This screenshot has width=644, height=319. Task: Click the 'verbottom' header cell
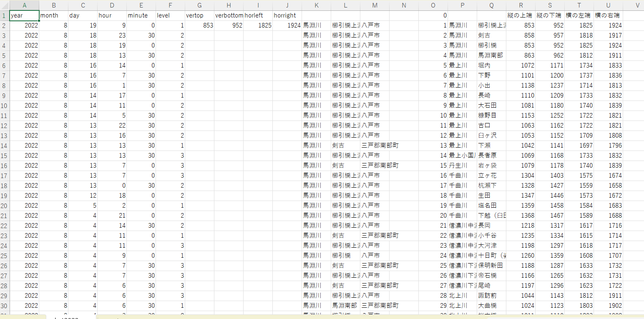coord(229,15)
